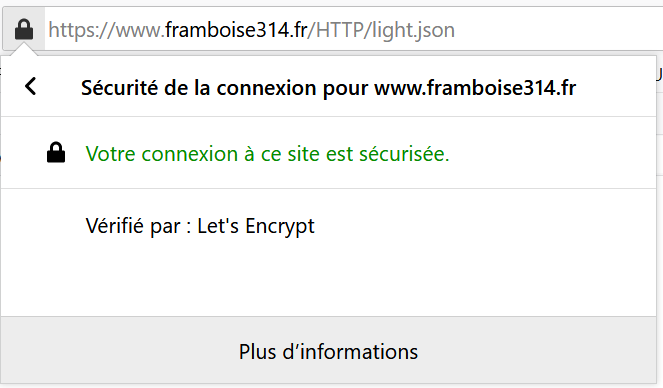Click the 'Vérifié par : Let's Encrypt' line
This screenshot has width=663, height=388.
[200, 226]
